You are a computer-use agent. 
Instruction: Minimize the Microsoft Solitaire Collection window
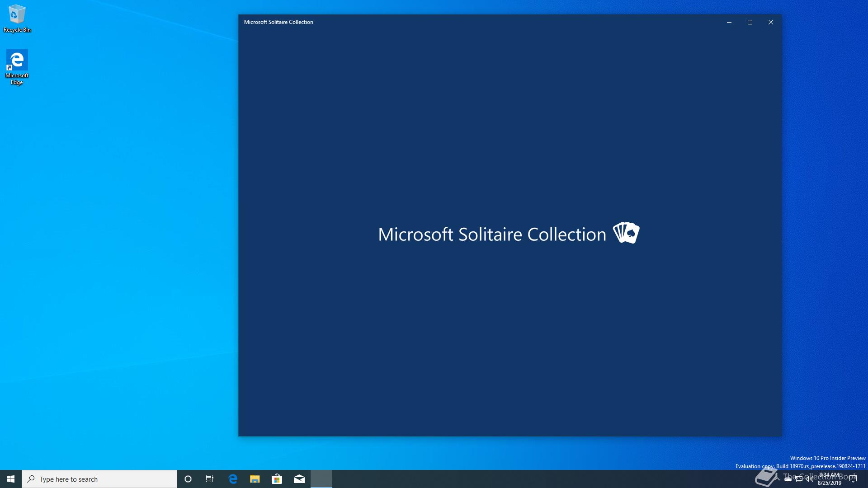coord(729,22)
